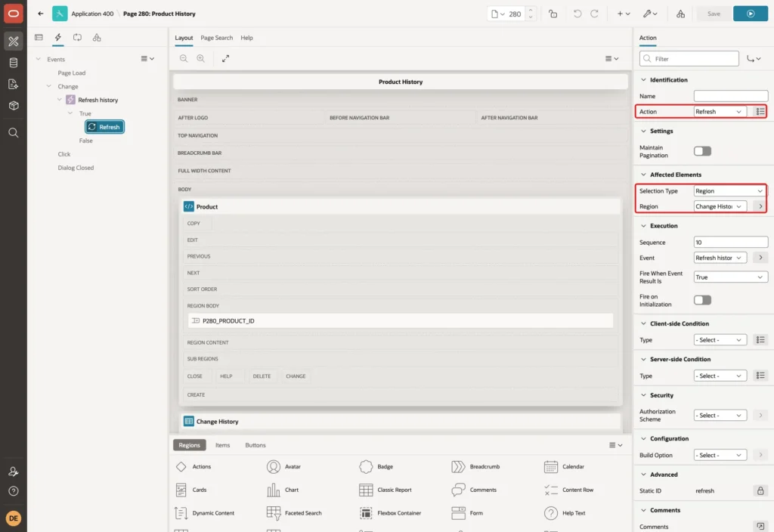The image size is (774, 532).
Task: Open the Team Development sidebar icon
Action: [14, 84]
